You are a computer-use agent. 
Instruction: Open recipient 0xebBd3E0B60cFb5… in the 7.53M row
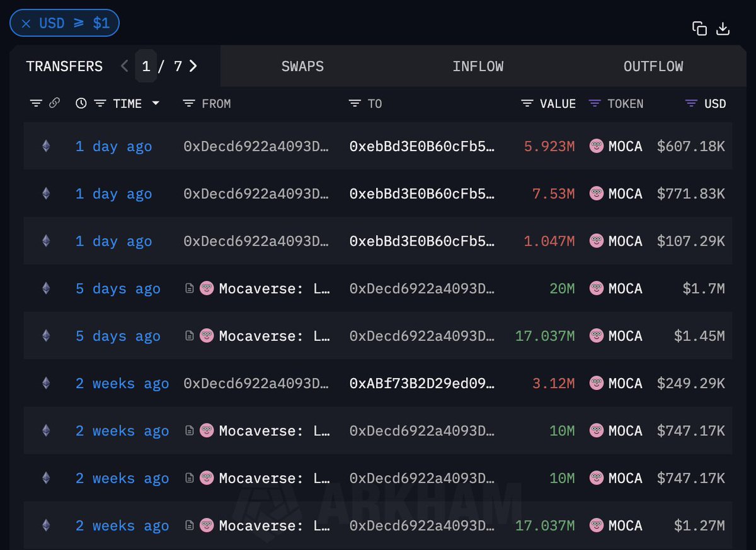coord(422,193)
